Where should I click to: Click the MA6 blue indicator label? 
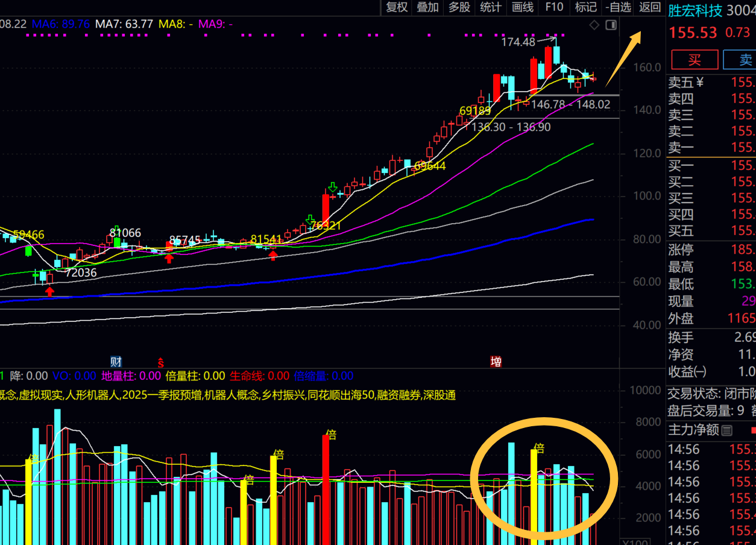(60, 24)
